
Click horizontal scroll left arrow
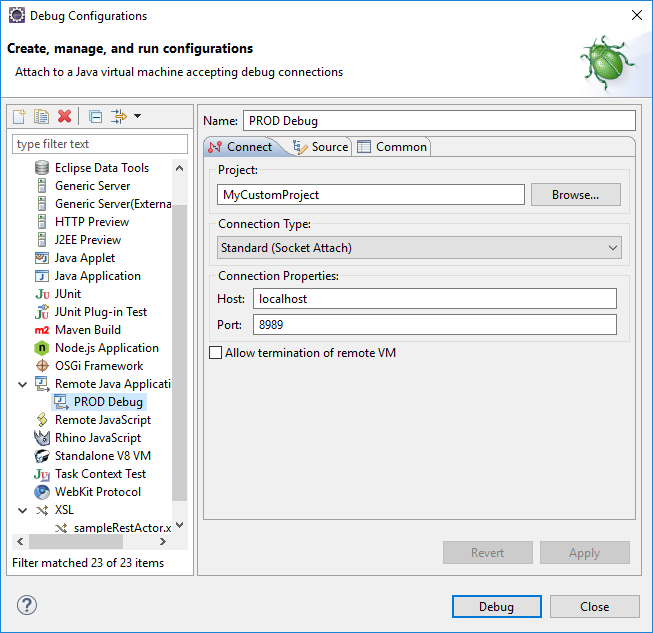20,541
